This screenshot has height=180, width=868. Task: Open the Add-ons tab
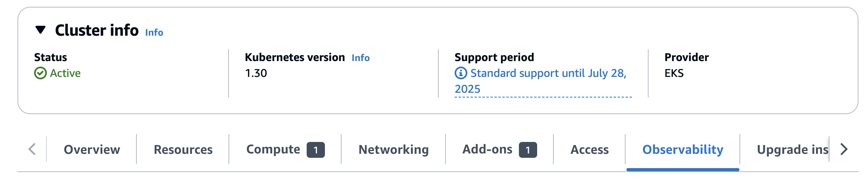[x=487, y=149]
